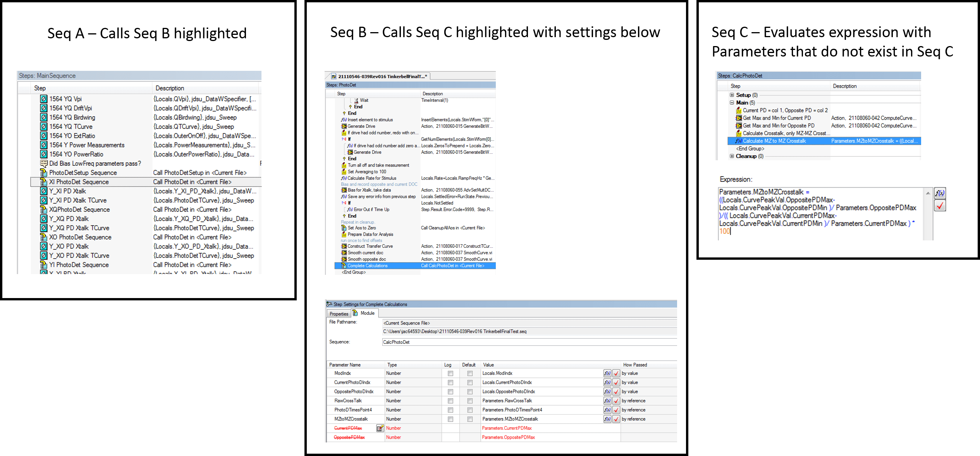Tick the Default checkbox for RawCrossTalk
This screenshot has width=980, height=456.
470,401
